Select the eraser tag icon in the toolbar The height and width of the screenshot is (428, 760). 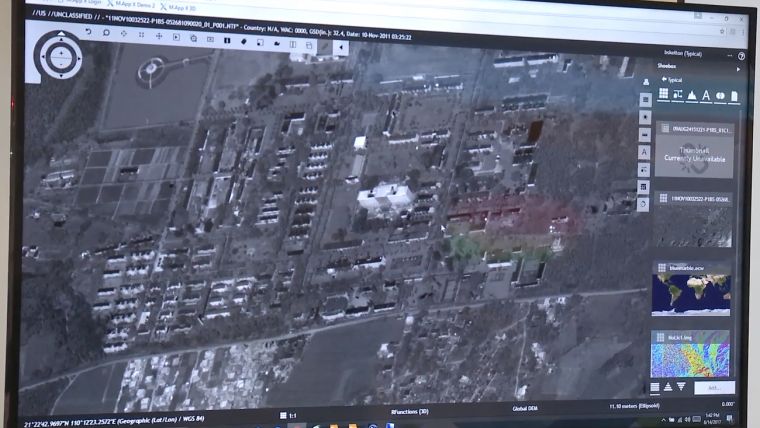pos(244,41)
